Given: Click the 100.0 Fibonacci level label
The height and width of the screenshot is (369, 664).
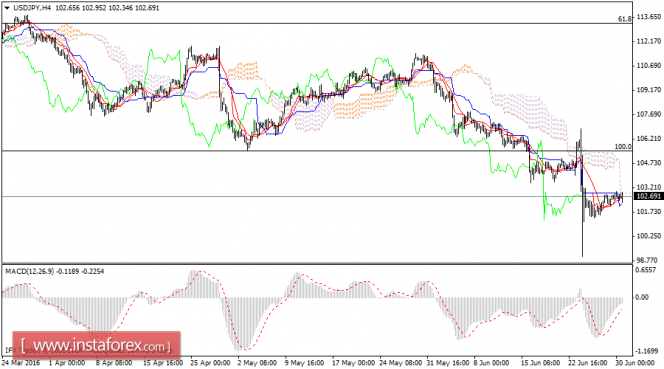Looking at the screenshot, I should [x=623, y=147].
